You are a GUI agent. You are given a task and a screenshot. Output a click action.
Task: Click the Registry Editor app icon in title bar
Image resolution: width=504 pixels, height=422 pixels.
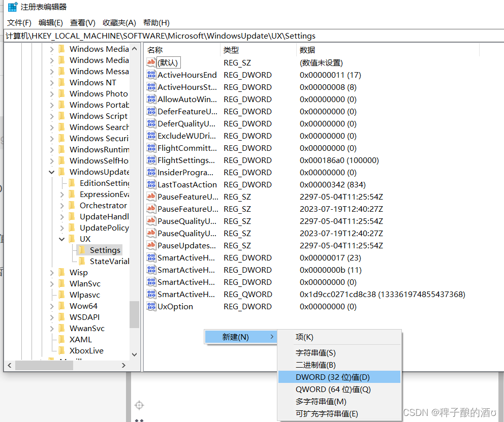(13, 7)
